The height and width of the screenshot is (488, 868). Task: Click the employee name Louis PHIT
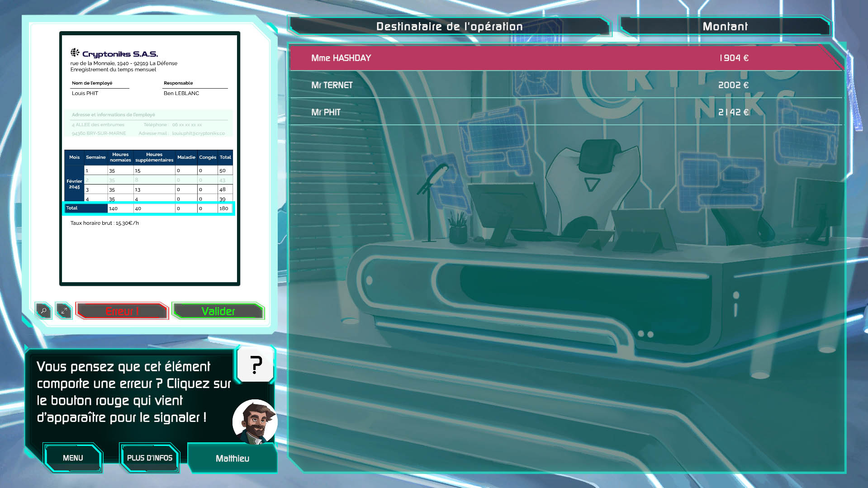point(85,93)
